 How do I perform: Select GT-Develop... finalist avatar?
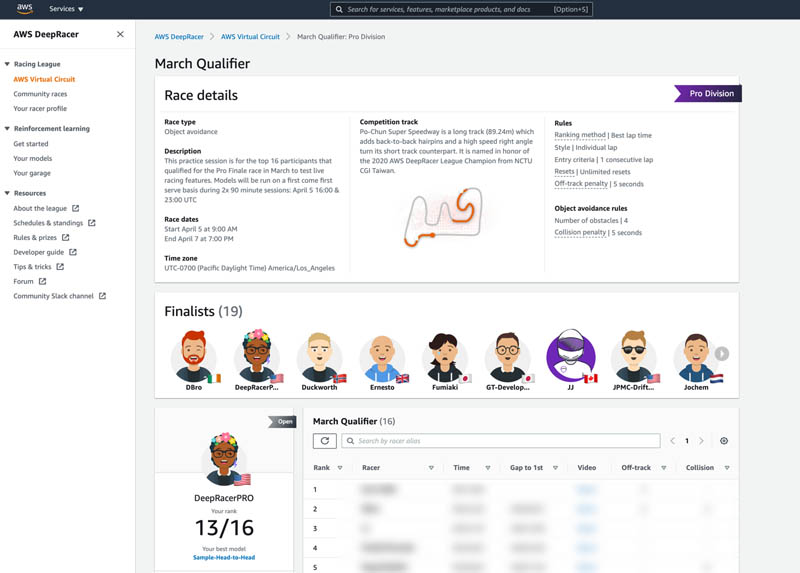(x=508, y=357)
